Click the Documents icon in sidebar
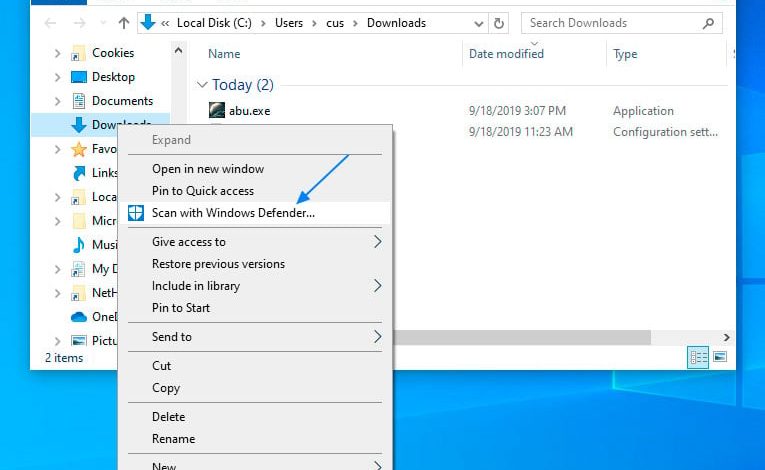Image resolution: width=765 pixels, height=470 pixels. pyautogui.click(x=79, y=101)
